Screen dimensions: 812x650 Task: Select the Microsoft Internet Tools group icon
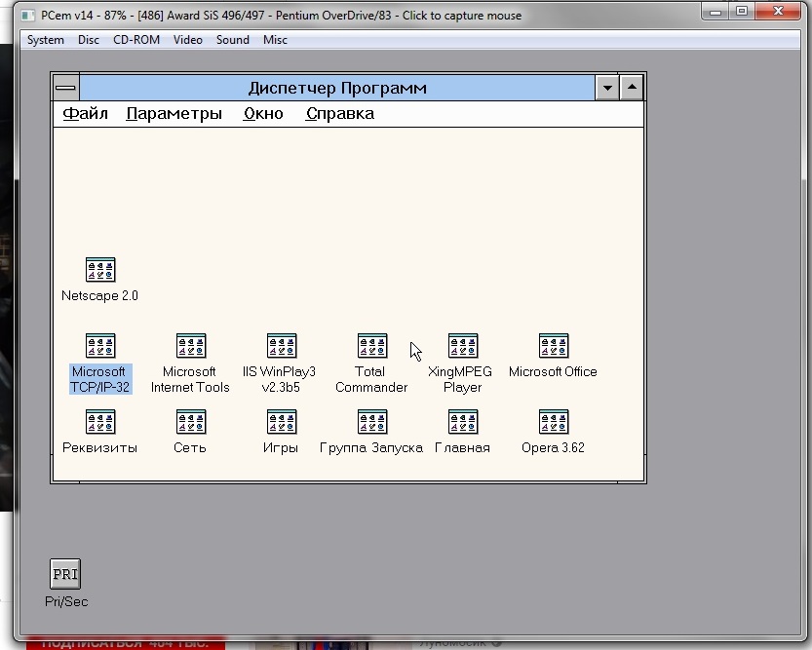(191, 346)
